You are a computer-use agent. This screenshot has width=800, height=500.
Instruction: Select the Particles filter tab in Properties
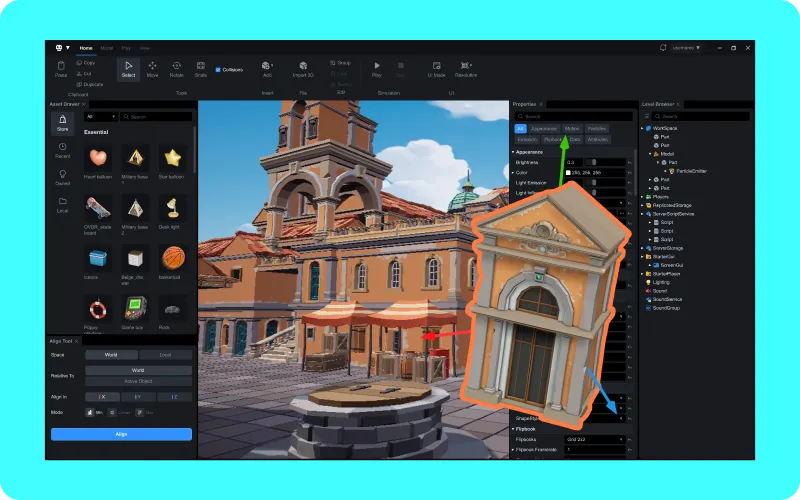pos(596,129)
